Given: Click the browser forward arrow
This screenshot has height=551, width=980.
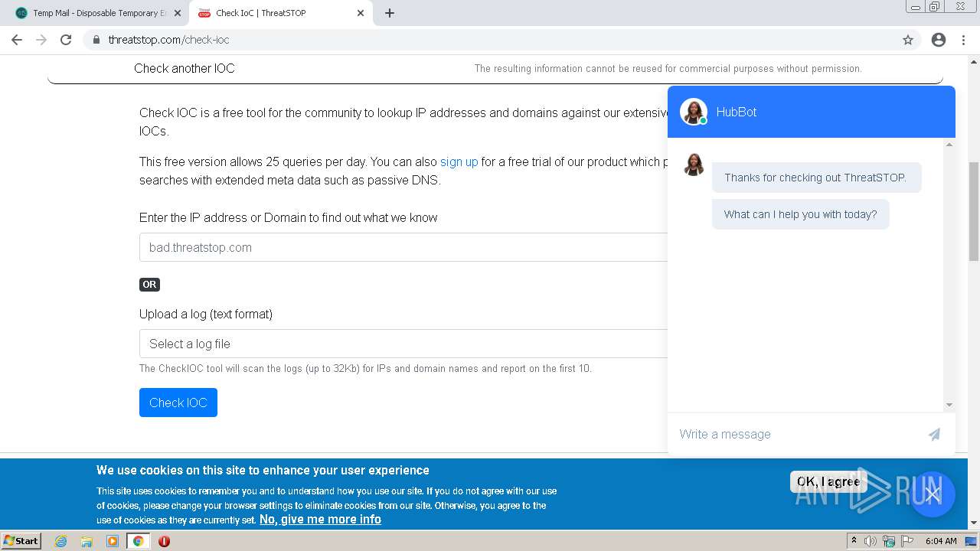Looking at the screenshot, I should click(x=41, y=40).
